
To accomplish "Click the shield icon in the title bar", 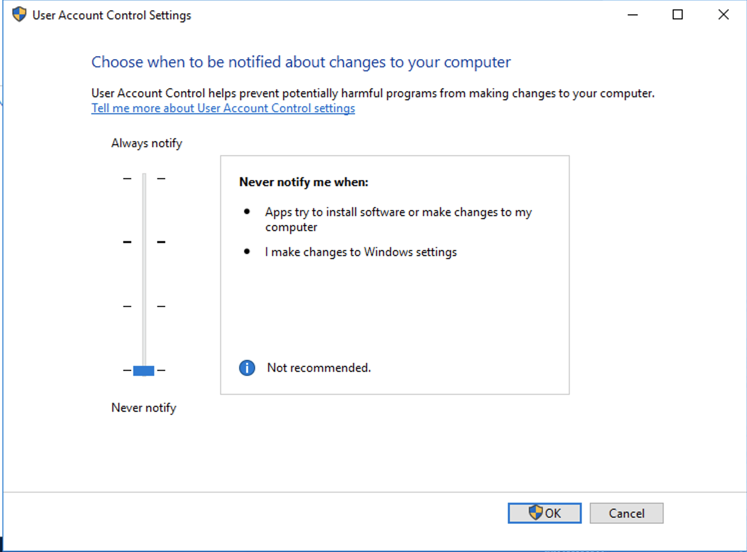I will click(x=19, y=15).
